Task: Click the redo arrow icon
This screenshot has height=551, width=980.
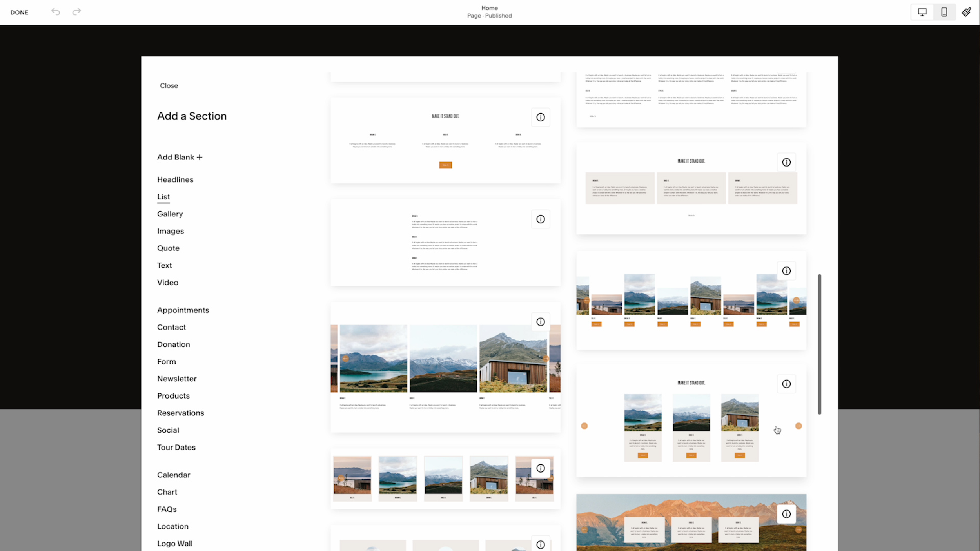Action: [x=77, y=12]
